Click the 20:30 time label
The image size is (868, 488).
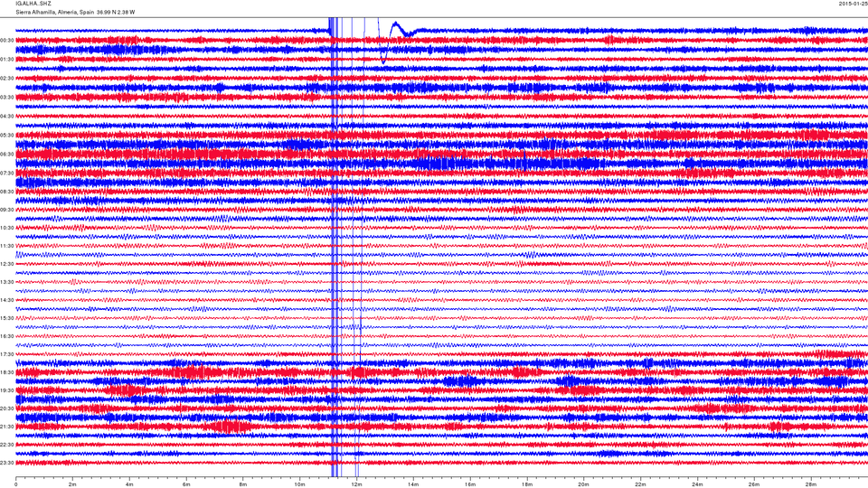click(7, 408)
